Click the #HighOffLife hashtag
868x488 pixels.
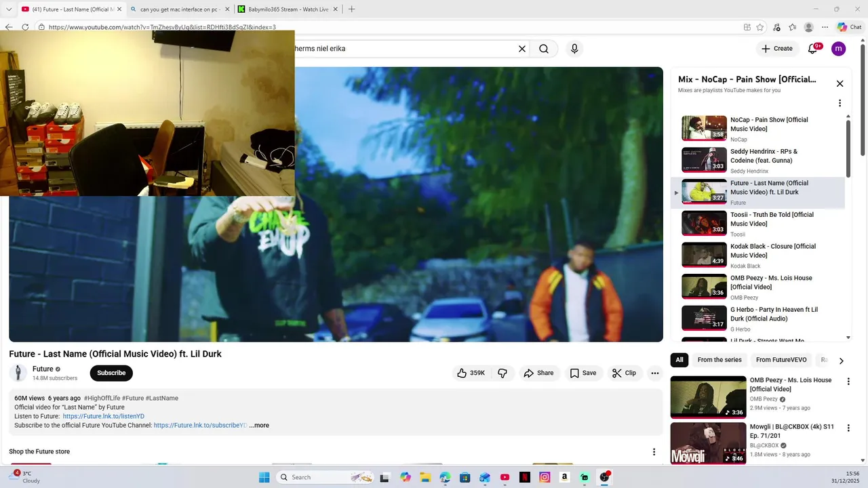point(102,399)
